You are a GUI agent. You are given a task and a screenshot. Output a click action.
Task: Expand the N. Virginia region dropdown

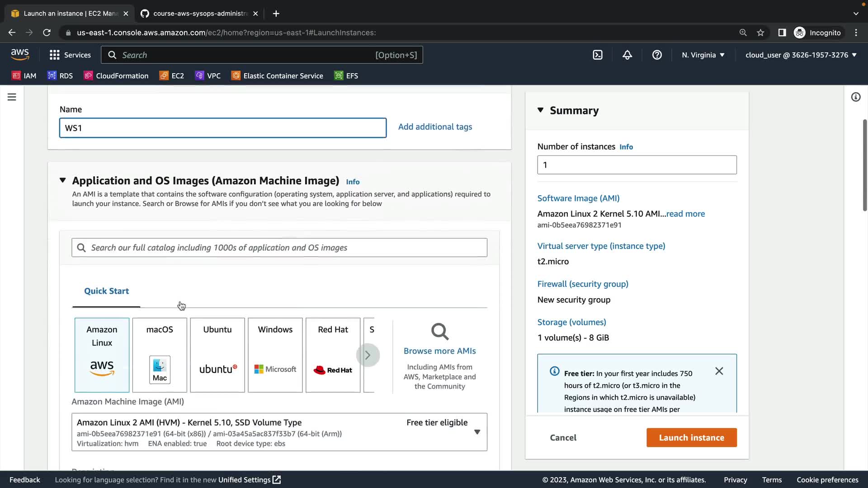[703, 55]
